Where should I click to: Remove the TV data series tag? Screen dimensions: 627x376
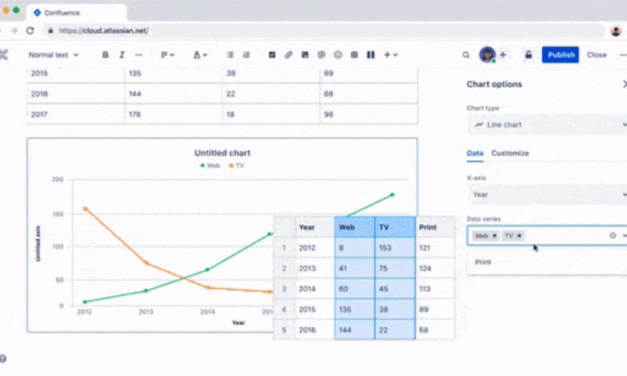519,236
